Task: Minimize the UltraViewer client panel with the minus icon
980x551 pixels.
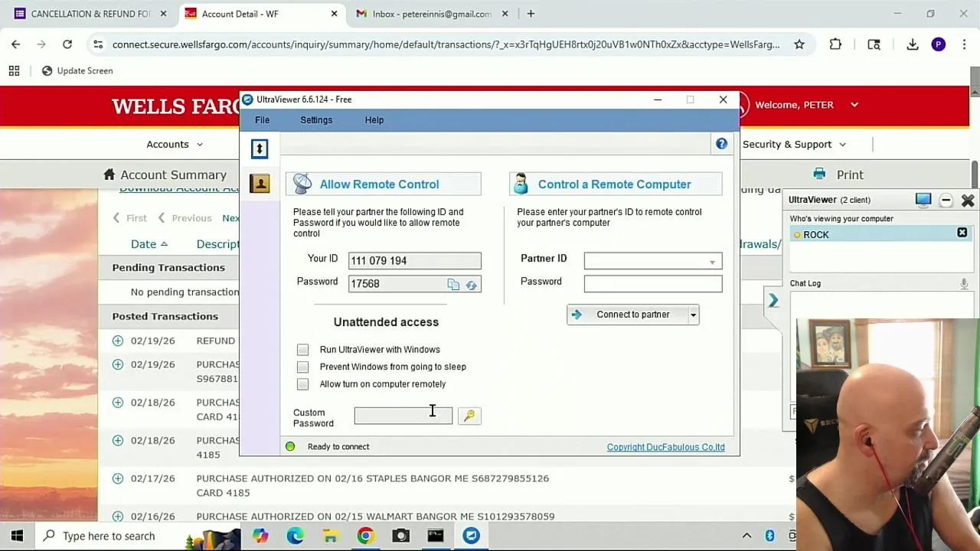Action: 946,201
